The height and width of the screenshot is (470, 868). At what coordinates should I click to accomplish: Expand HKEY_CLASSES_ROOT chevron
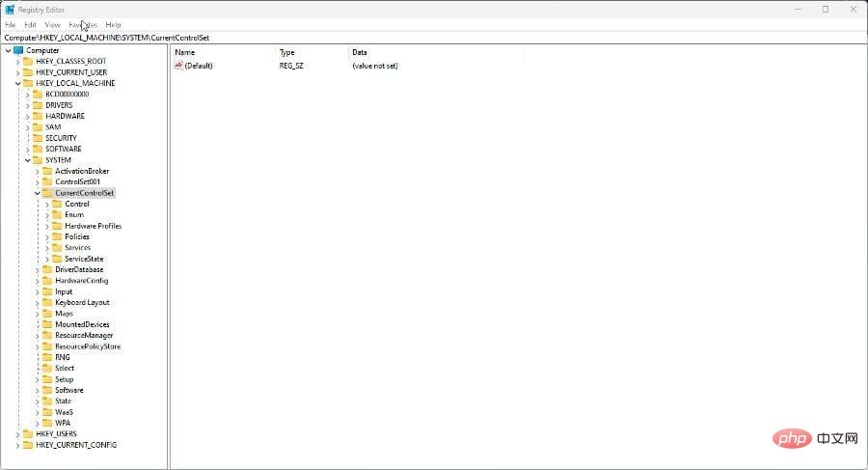point(17,62)
